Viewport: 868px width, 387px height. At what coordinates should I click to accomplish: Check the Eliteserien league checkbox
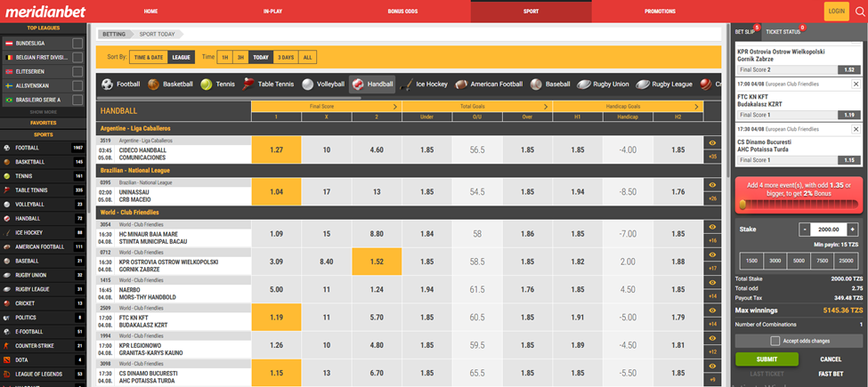pyautogui.click(x=77, y=71)
